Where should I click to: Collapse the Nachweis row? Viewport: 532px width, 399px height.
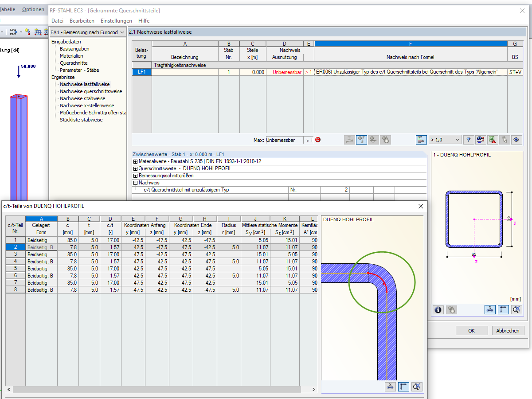[x=135, y=183]
